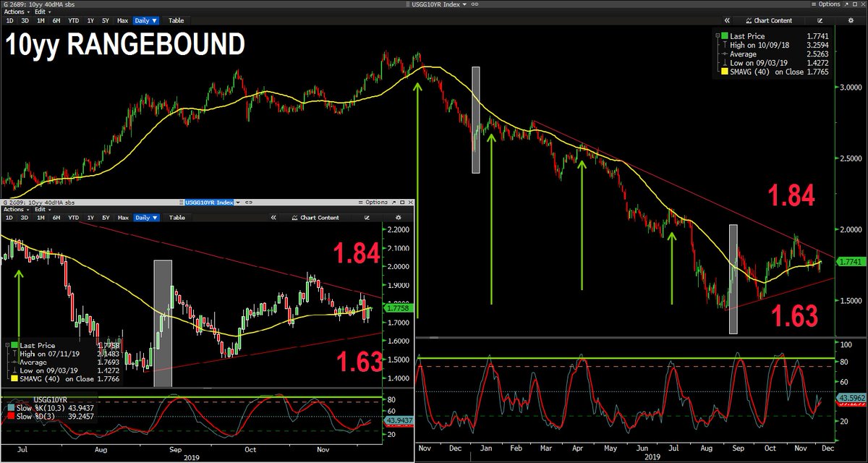The height and width of the screenshot is (463, 868).
Task: Select 6M range in main chart toolbar
Action: point(57,21)
